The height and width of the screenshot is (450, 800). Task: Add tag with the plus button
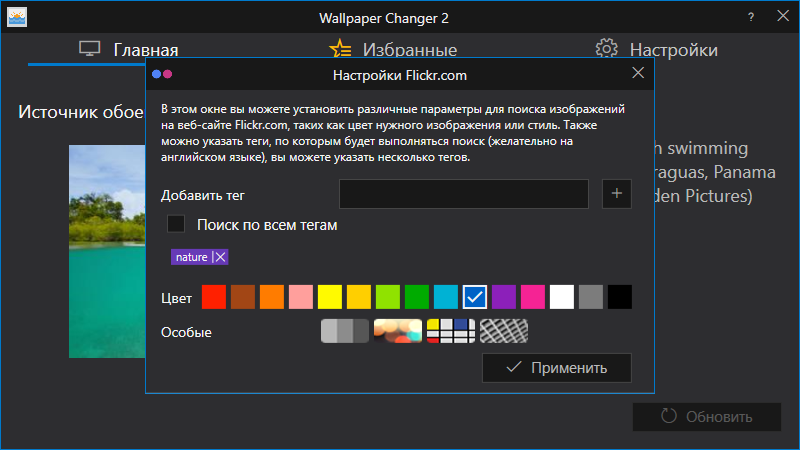[x=616, y=194]
